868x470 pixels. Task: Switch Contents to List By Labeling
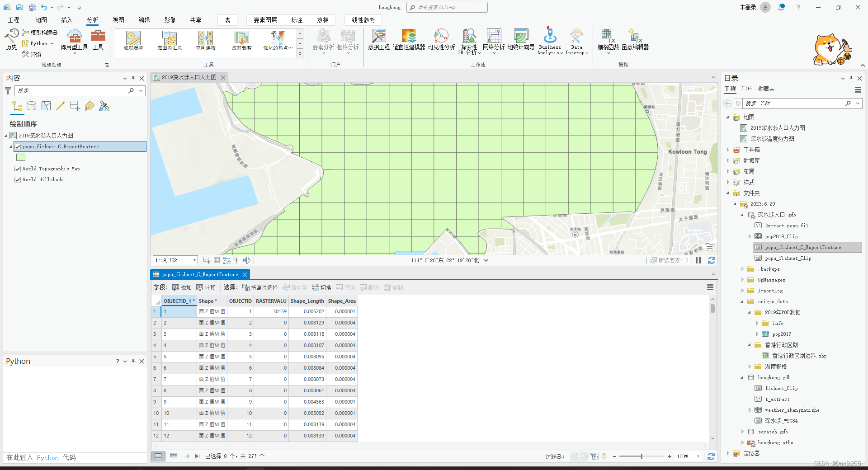pyautogui.click(x=90, y=106)
